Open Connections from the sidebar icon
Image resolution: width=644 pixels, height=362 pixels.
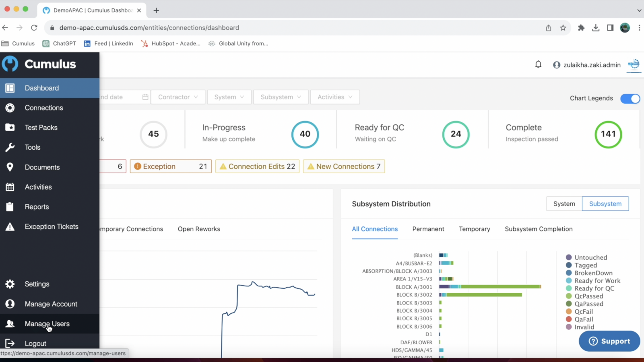10,108
